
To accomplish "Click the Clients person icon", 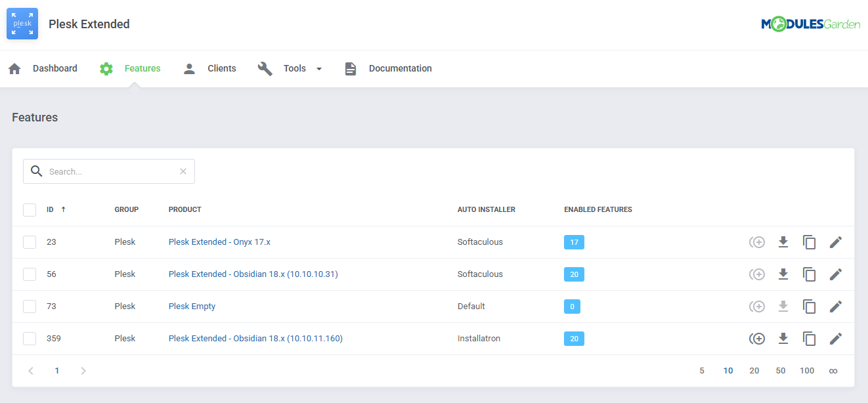I will pos(189,68).
